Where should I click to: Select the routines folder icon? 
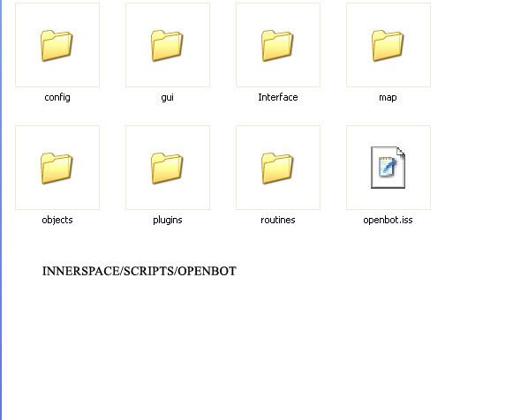tap(277, 168)
